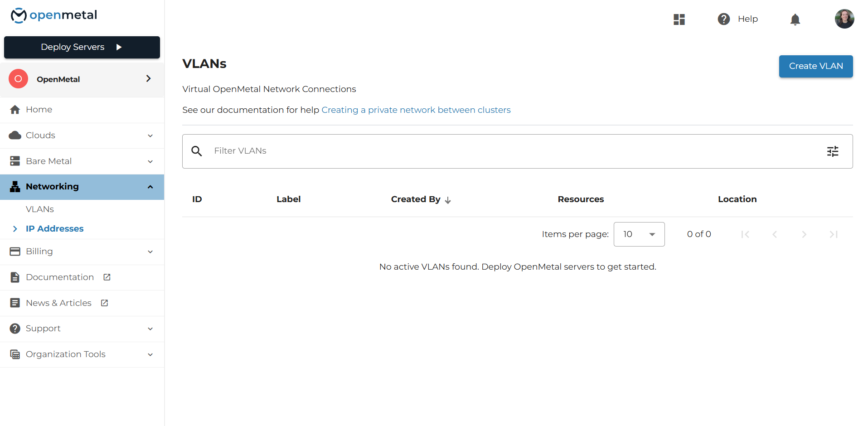
Task: Open Creating a private network between clusters link
Action: (416, 110)
